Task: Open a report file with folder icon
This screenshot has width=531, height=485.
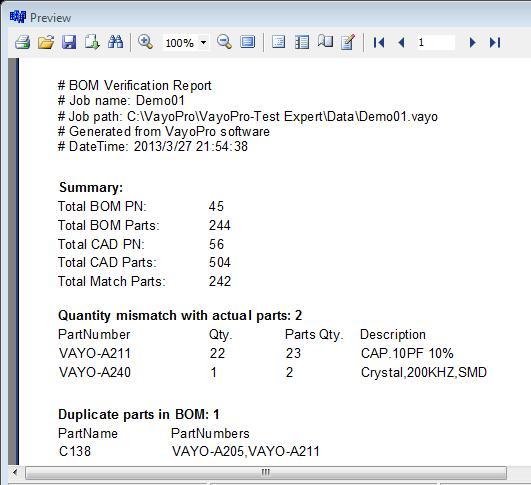Action: [46, 42]
